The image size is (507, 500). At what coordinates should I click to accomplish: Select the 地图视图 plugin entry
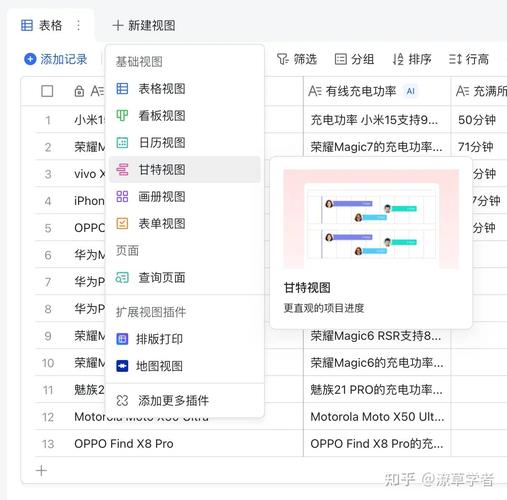[185, 366]
